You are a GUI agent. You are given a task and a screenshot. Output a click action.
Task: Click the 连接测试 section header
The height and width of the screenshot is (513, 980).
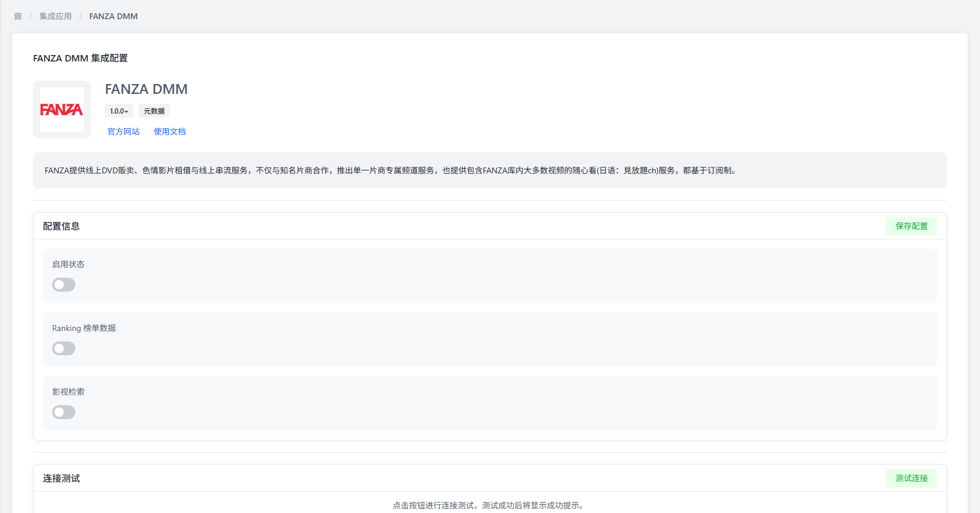[61, 478]
